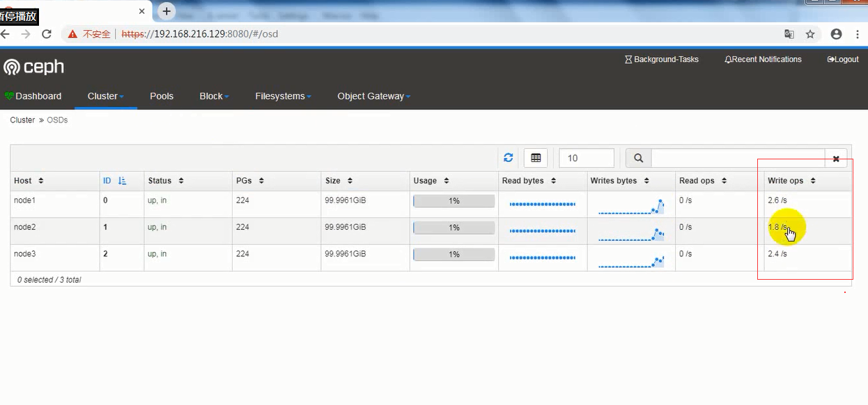Open the browser profile icon
The image size is (868, 405).
coord(837,34)
